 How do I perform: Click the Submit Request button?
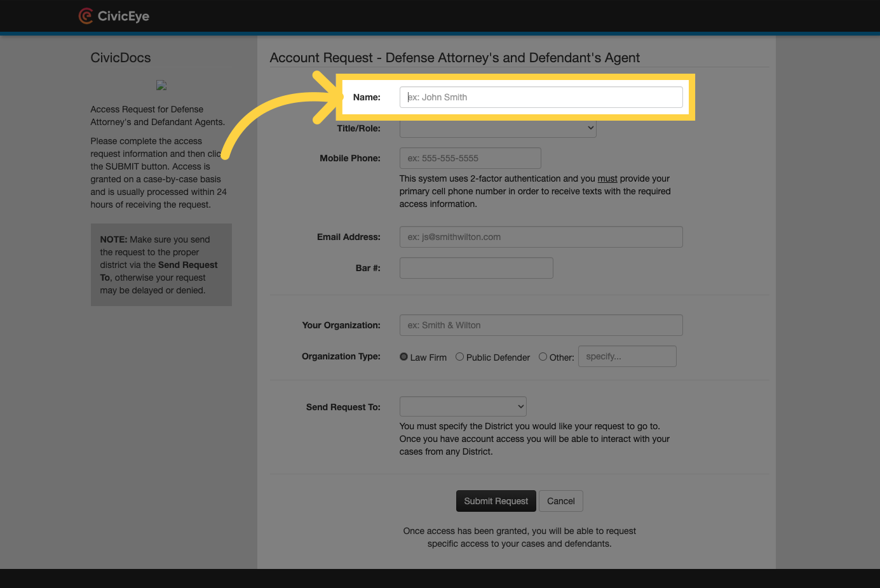tap(496, 501)
